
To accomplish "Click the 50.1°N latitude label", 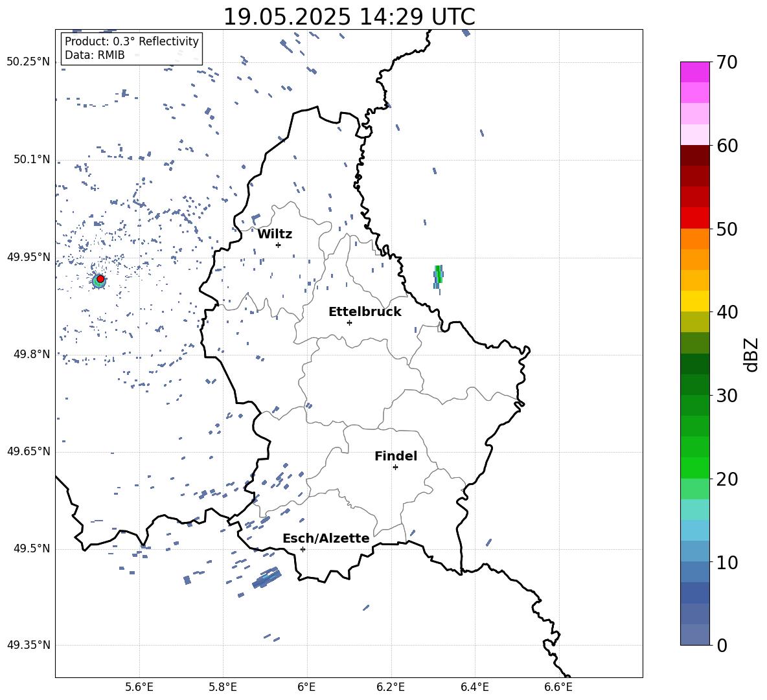I will pos(32,160).
